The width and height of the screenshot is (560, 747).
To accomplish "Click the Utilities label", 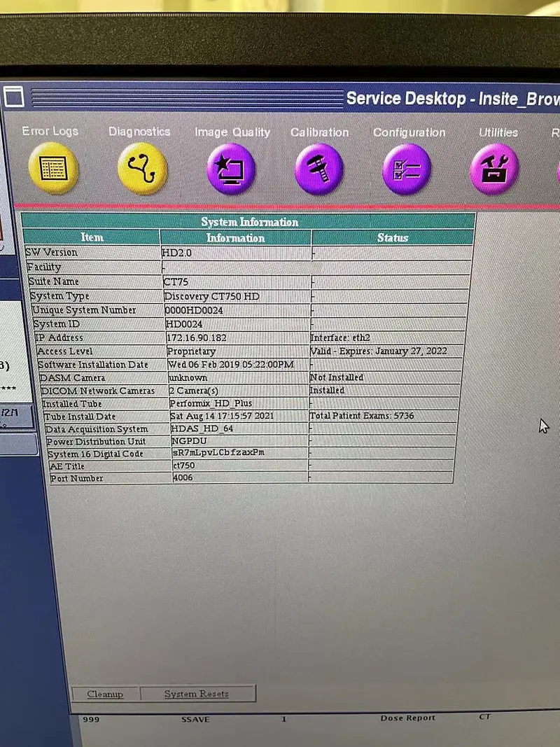I will (x=498, y=132).
